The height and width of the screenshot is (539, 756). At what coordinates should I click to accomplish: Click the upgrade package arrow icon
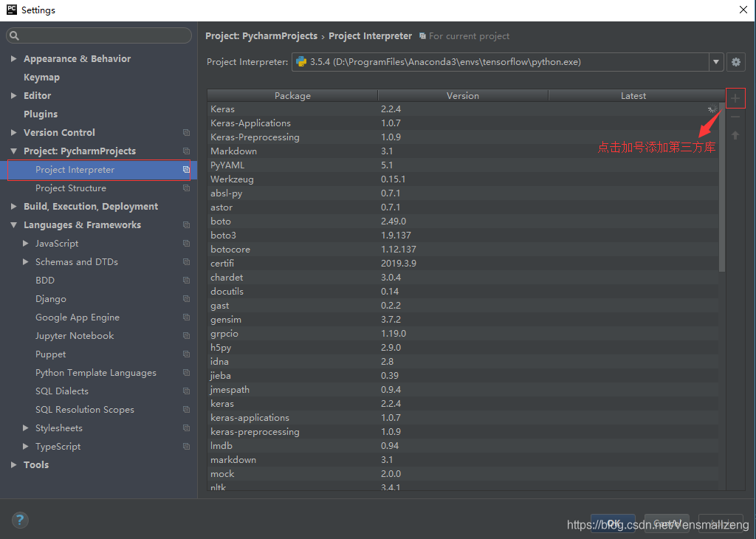(735, 135)
